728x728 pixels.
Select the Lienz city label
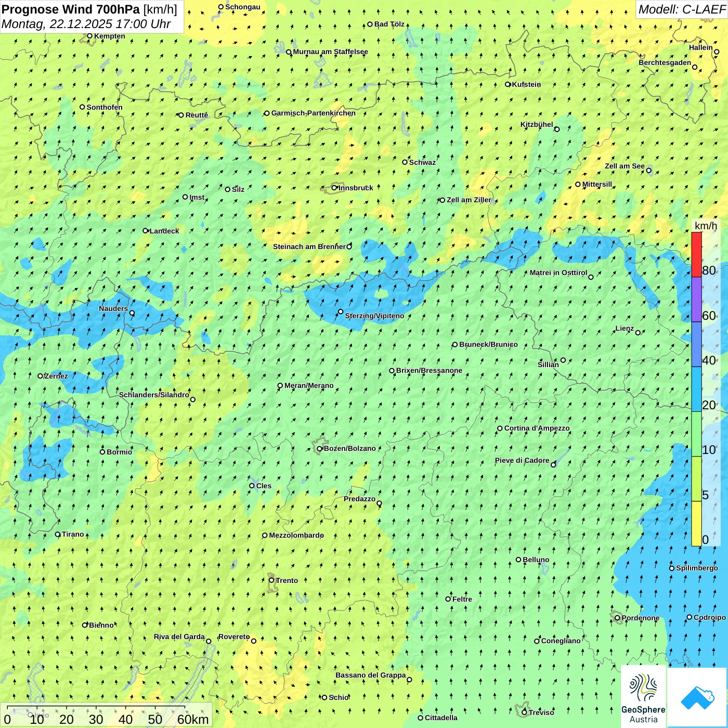click(x=625, y=329)
